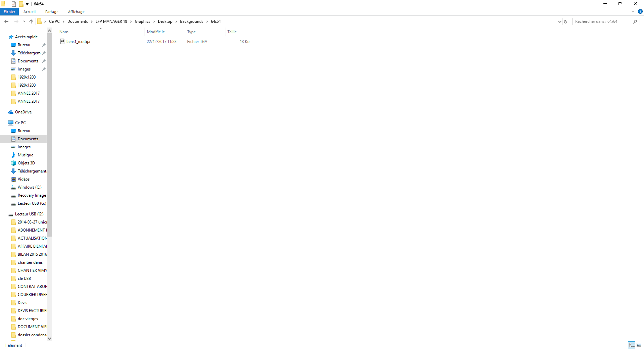Open the Fichier ribbon tab
This screenshot has height=349, width=644.
(9, 12)
